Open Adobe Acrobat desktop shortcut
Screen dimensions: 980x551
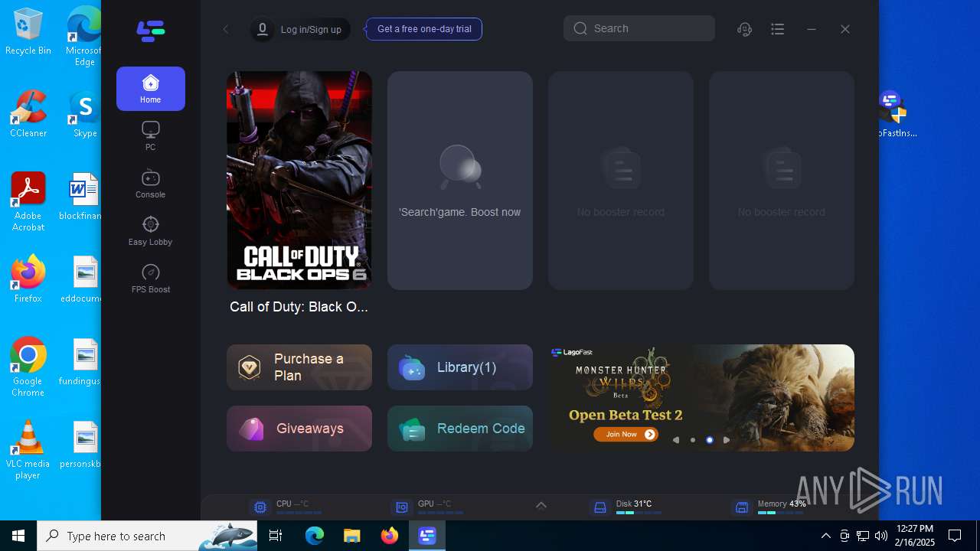(x=28, y=202)
